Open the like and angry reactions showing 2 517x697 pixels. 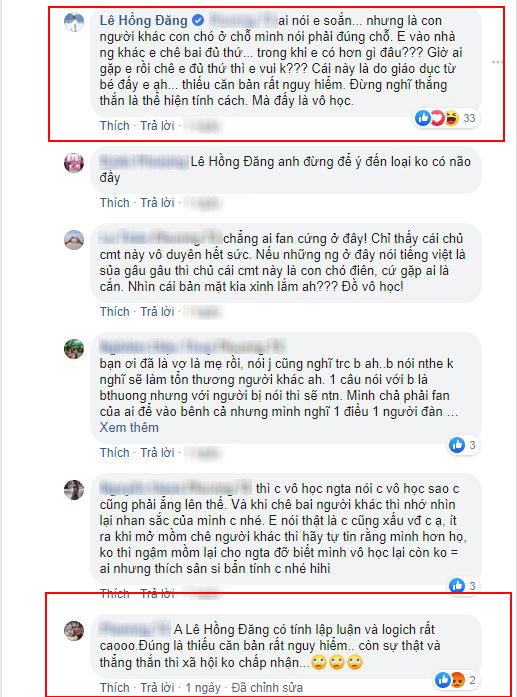click(455, 680)
